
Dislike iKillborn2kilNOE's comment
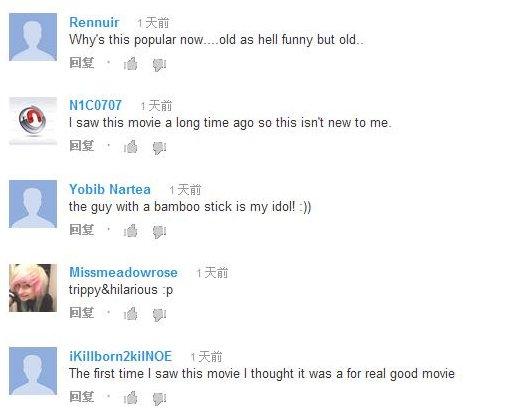[x=159, y=399]
